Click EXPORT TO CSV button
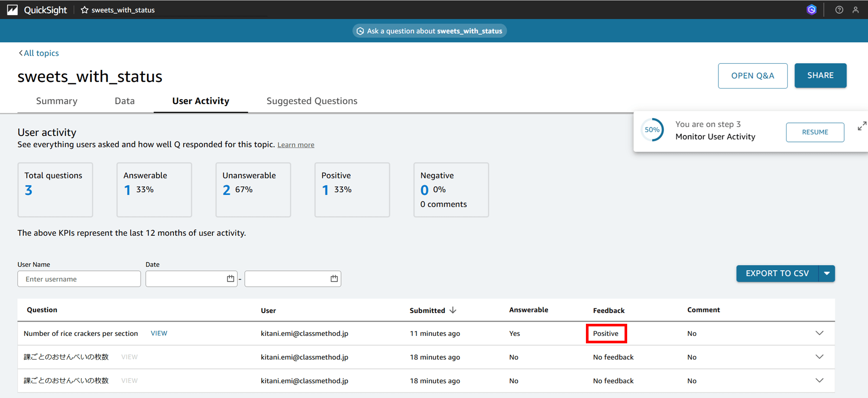Image resolution: width=868 pixels, height=398 pixels. tap(777, 273)
